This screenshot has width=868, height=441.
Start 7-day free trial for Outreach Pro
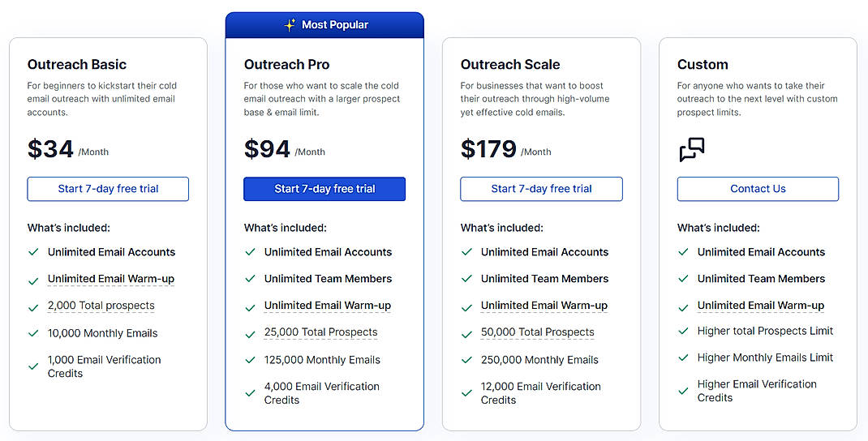[324, 189]
